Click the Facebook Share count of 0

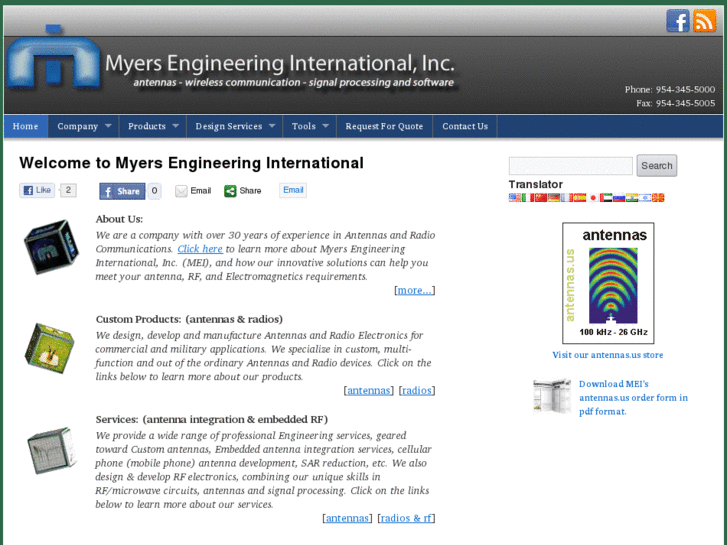coord(154,191)
